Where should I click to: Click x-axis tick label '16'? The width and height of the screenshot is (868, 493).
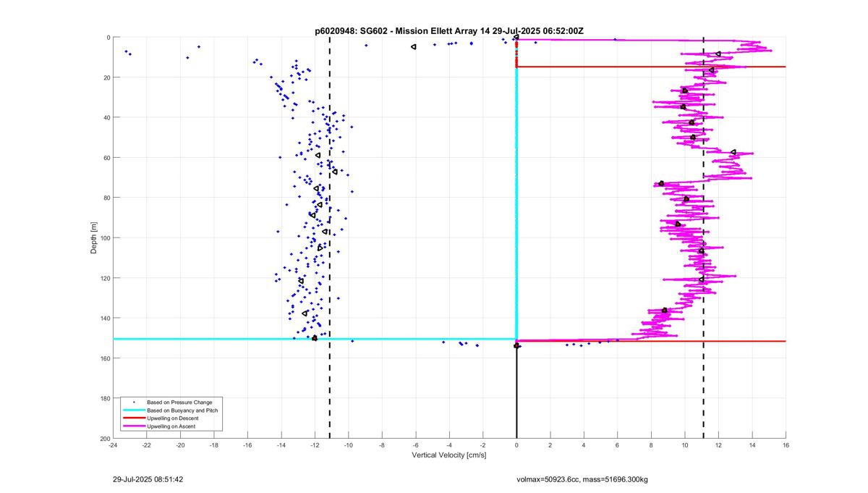pos(786,445)
